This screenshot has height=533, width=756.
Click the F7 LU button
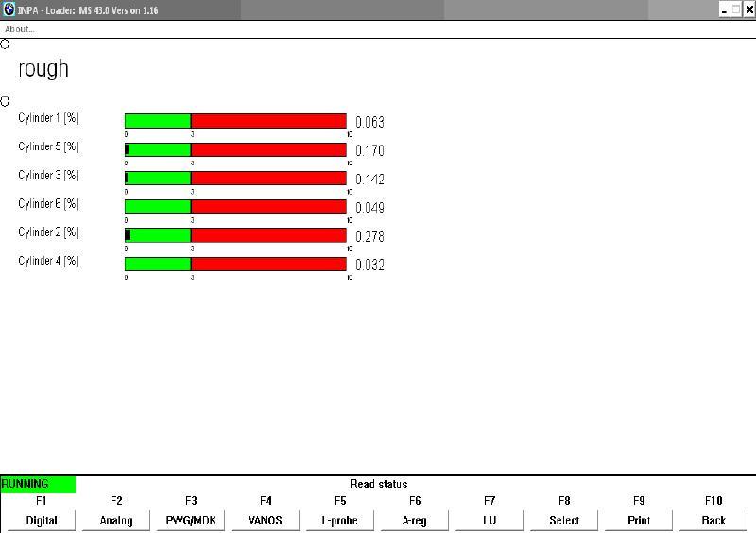490,520
